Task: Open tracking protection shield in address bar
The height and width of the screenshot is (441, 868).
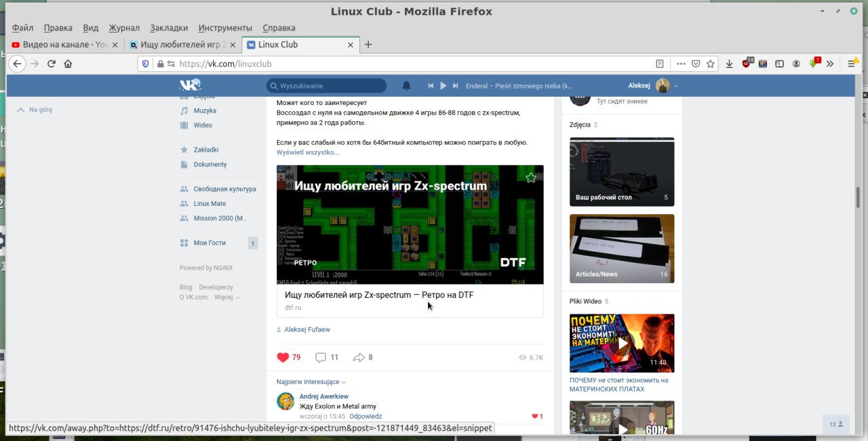Action: (145, 64)
